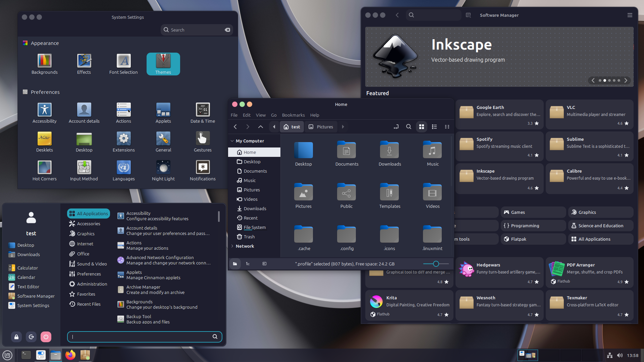Click the application menu scrollbar
Screen dimensions: 644x362
click(x=219, y=216)
